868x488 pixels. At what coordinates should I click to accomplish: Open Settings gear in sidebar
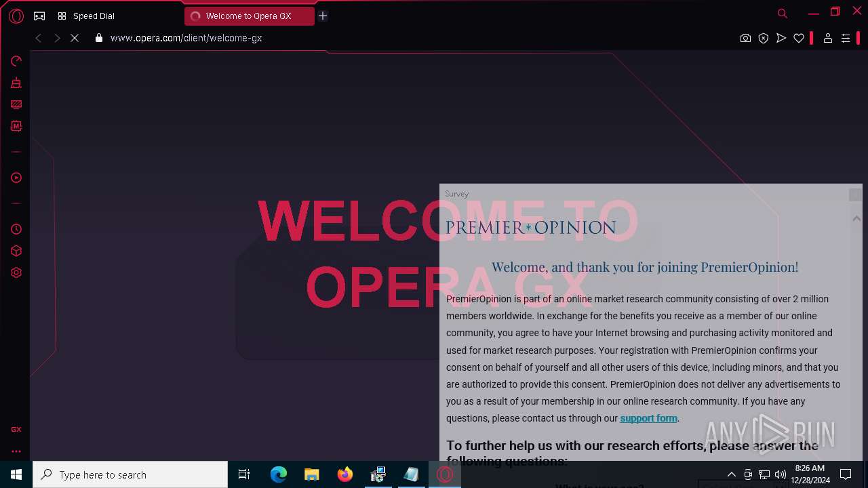(16, 272)
